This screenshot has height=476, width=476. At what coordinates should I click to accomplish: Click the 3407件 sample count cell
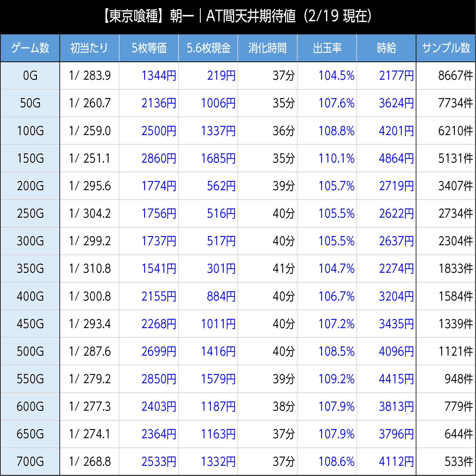tap(446, 186)
